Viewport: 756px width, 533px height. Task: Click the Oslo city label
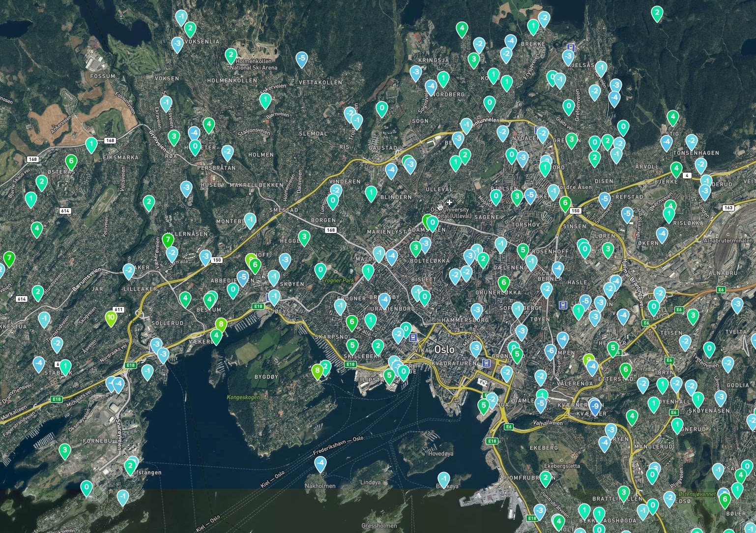pos(444,349)
